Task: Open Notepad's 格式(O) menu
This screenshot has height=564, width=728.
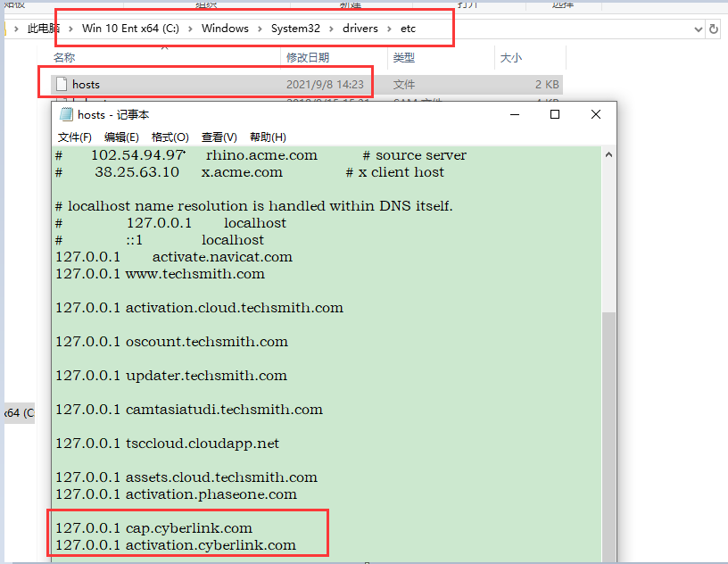Action: [170, 137]
